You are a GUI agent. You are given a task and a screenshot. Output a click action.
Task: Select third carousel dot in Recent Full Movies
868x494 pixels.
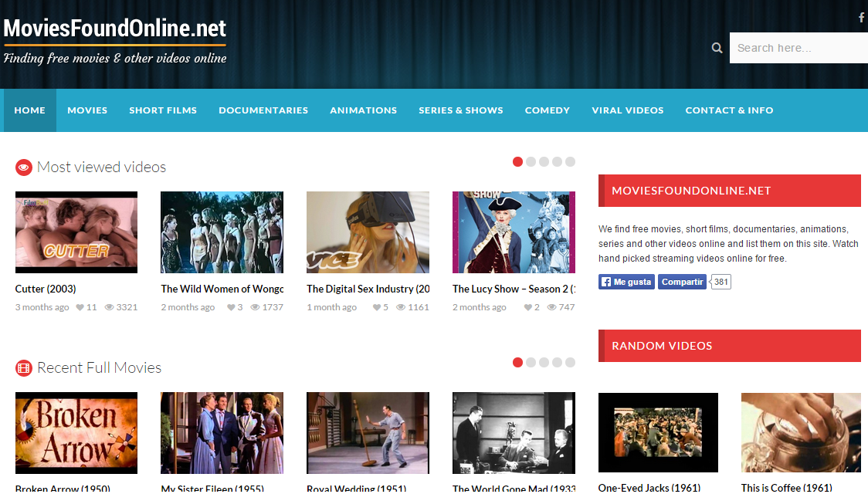coord(544,362)
